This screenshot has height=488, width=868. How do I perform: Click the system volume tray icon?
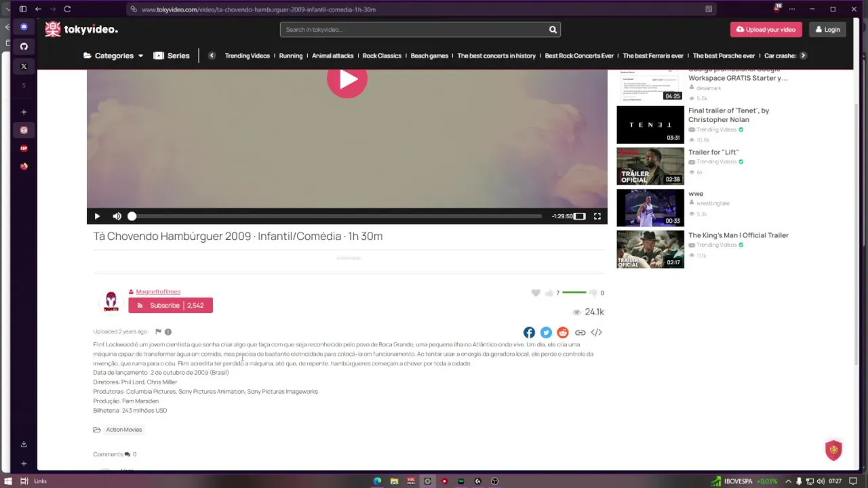(x=821, y=481)
